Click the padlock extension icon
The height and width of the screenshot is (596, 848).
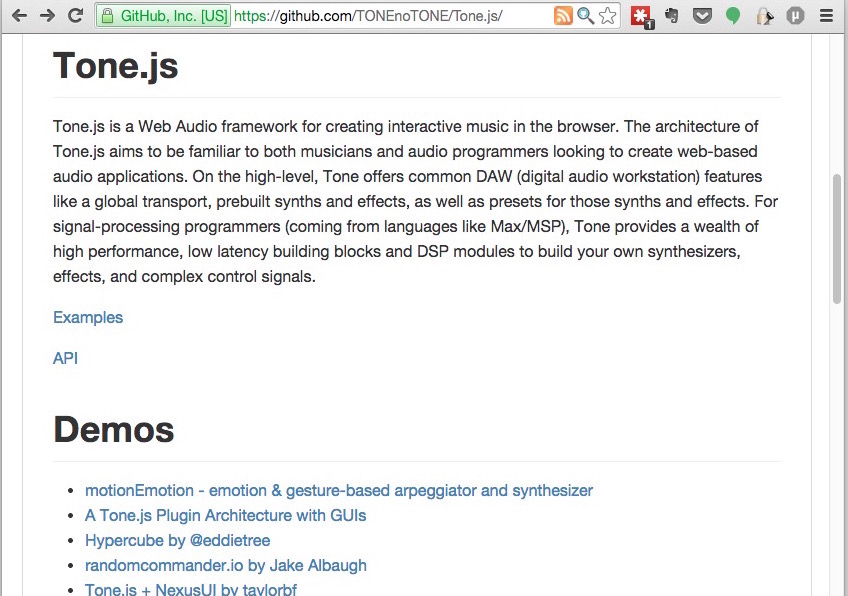click(764, 16)
